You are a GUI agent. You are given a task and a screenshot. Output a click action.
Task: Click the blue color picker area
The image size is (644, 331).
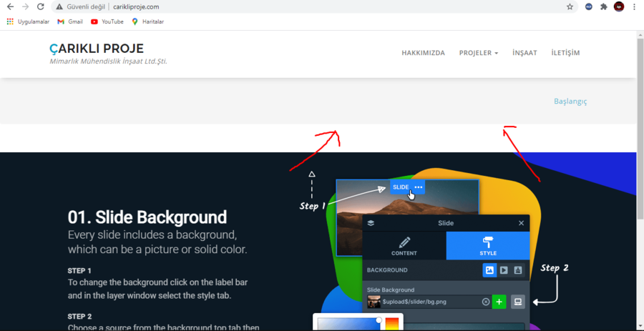(x=349, y=324)
